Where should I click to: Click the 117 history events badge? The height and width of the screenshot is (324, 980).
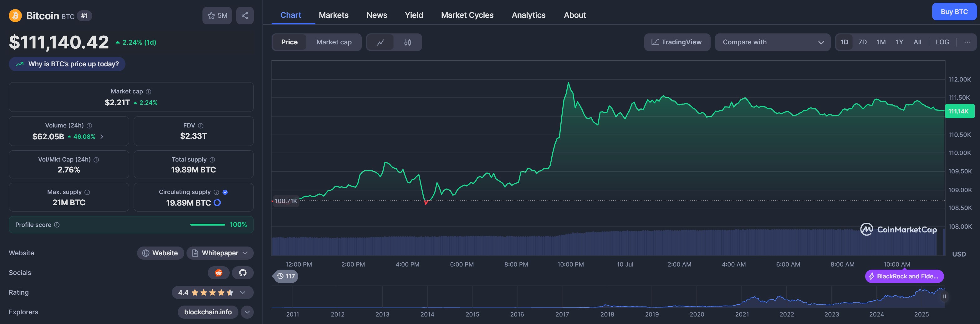point(285,276)
